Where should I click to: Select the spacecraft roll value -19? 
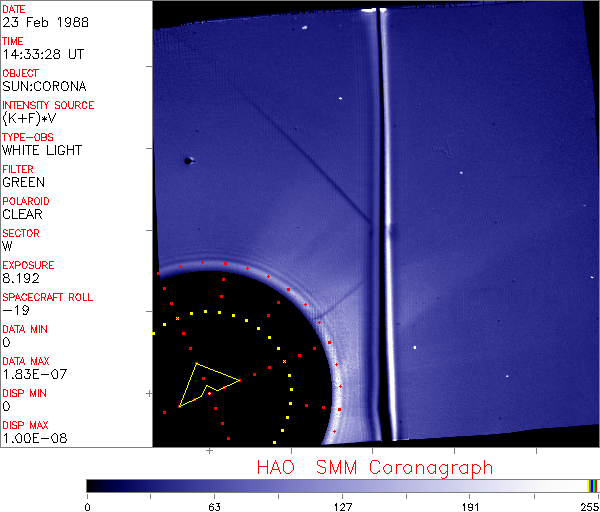16,310
